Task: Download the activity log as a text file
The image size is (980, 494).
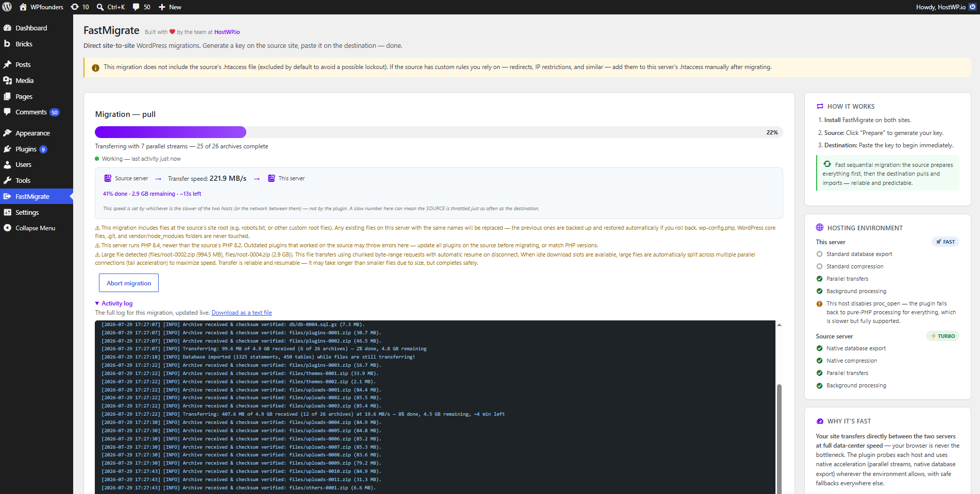Action: (x=242, y=313)
